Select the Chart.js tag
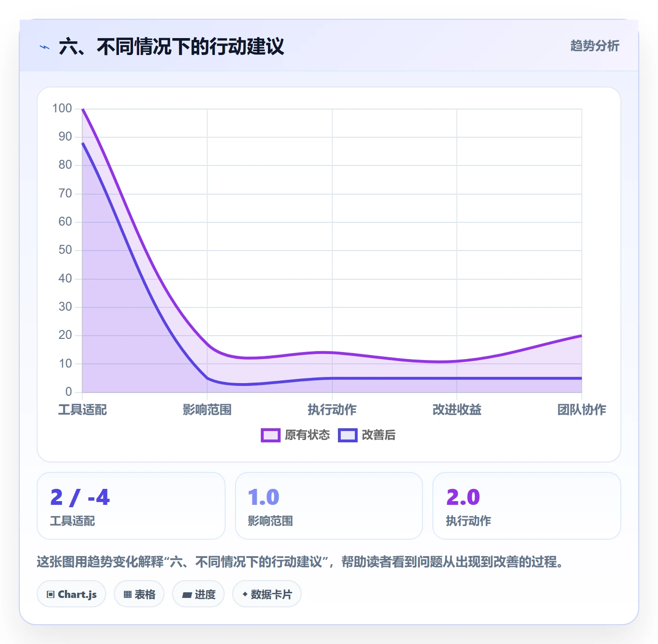The image size is (658, 644). click(71, 594)
